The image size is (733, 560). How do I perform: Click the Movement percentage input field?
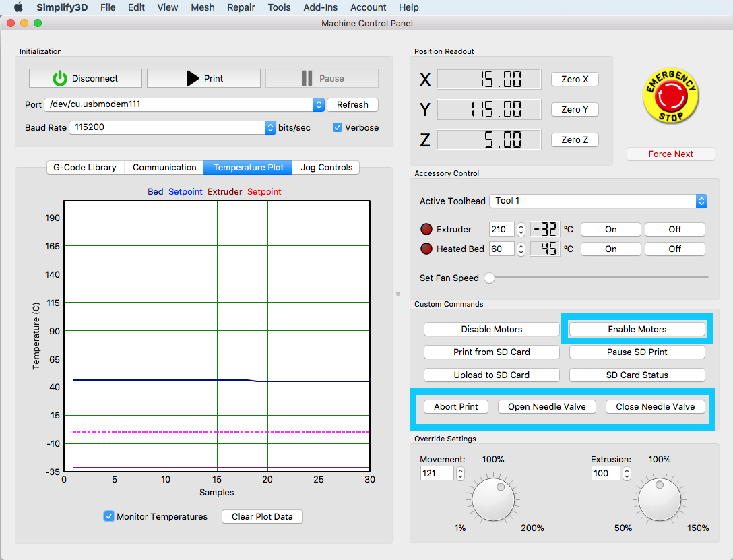click(x=437, y=474)
